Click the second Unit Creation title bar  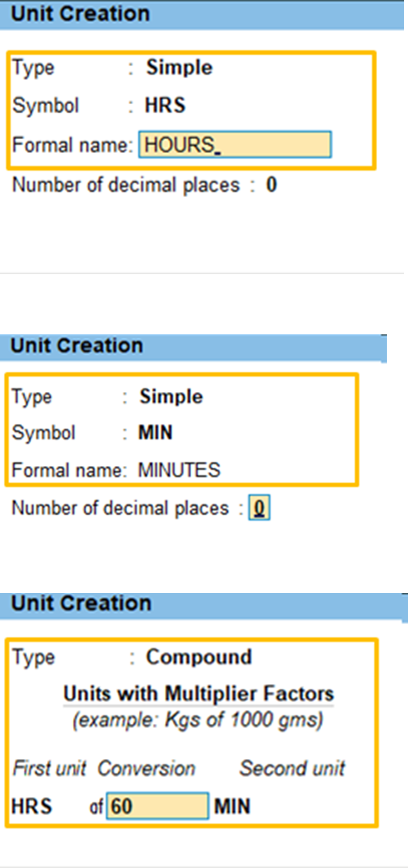click(193, 347)
